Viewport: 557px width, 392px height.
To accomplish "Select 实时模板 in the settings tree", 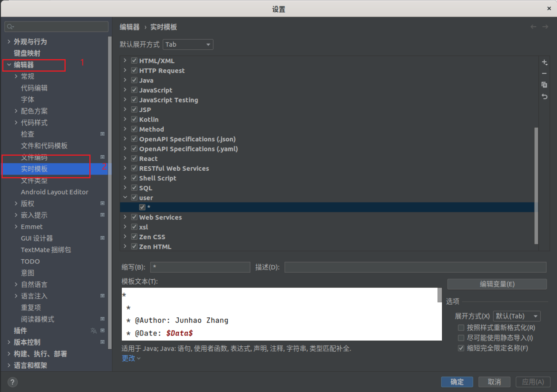I will (x=34, y=169).
